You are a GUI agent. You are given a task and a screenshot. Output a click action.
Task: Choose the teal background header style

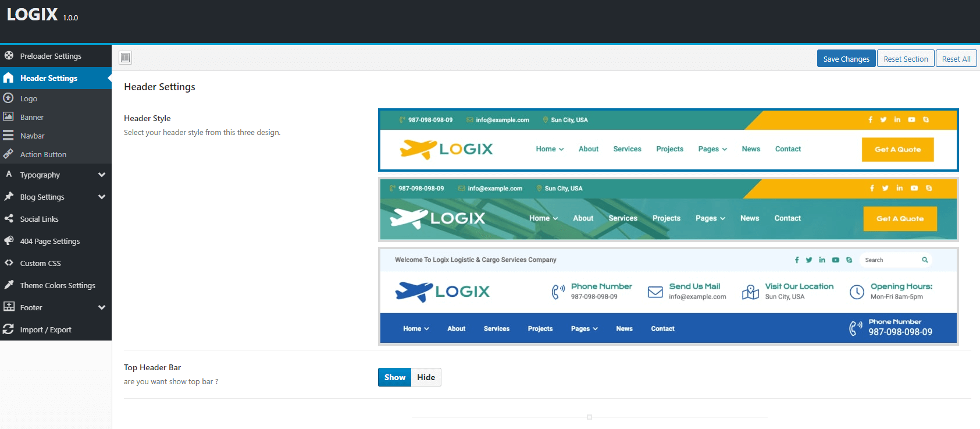pos(668,210)
